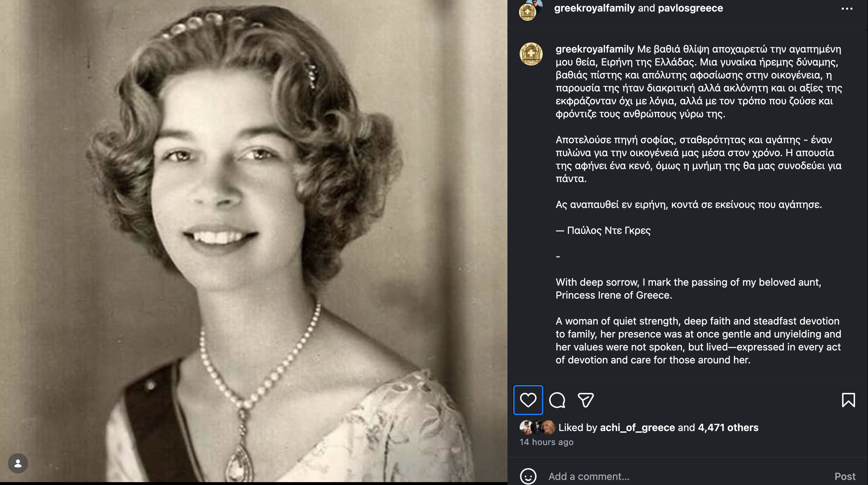Click the liker avatars beside 'Liked by'
Image resolution: width=868 pixels, height=485 pixels.
pos(537,427)
